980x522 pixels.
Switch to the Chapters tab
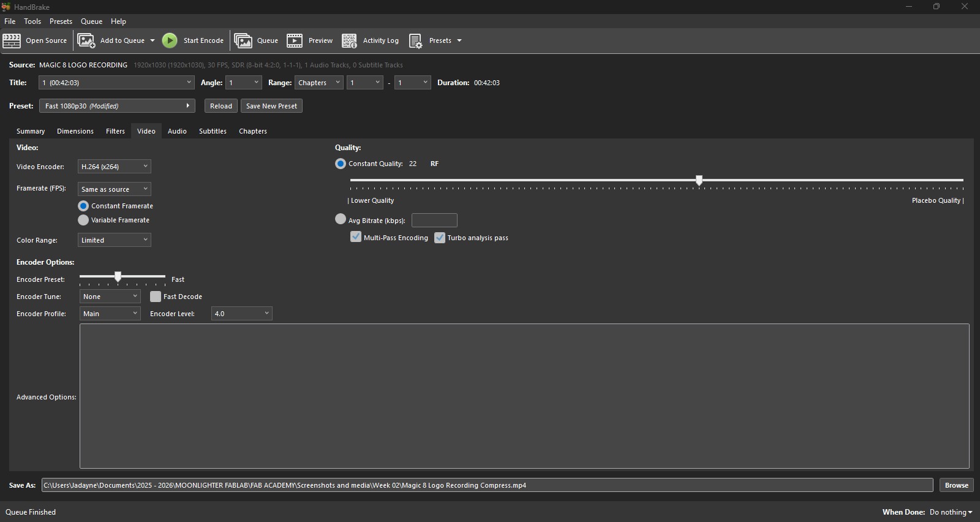[x=253, y=131]
